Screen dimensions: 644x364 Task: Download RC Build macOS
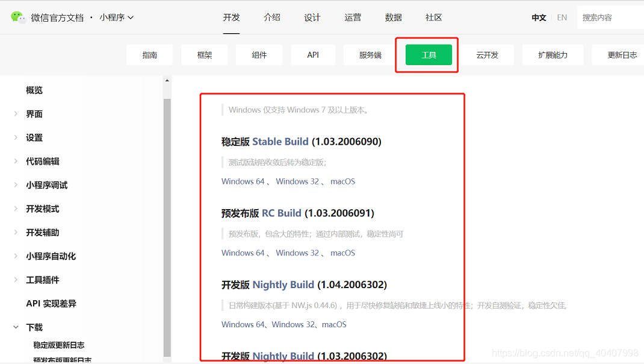[342, 253]
